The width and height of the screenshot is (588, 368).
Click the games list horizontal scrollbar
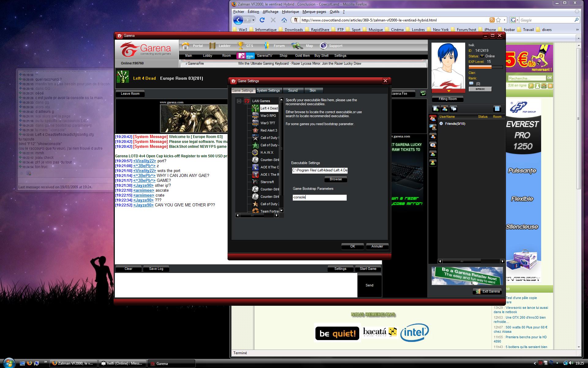tap(257, 215)
